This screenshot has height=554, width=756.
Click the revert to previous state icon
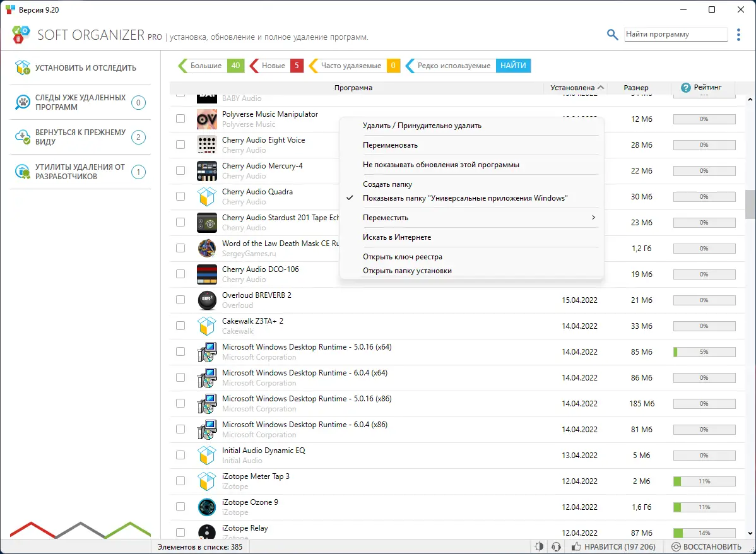[x=22, y=137]
